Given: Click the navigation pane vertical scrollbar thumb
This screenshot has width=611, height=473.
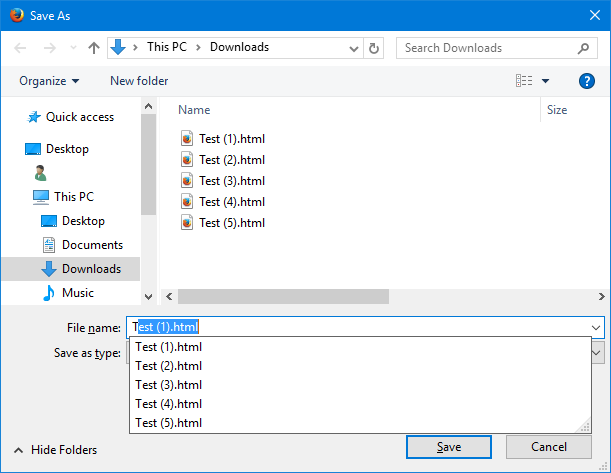Looking at the screenshot, I should (x=148, y=164).
